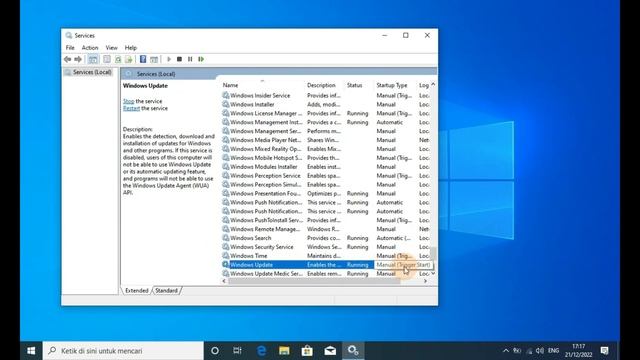Select the Windows Perception Service row

pyautogui.click(x=326, y=176)
